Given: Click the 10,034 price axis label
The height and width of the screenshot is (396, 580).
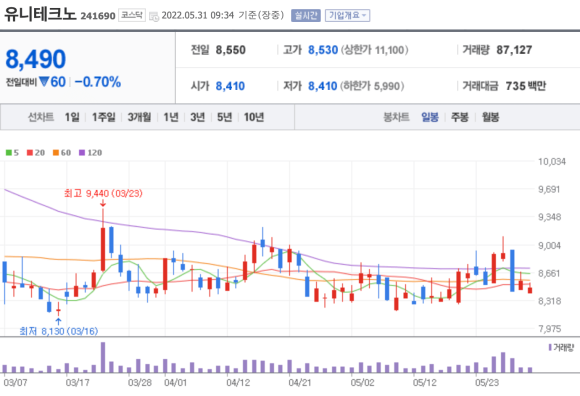Looking at the screenshot, I should [552, 162].
